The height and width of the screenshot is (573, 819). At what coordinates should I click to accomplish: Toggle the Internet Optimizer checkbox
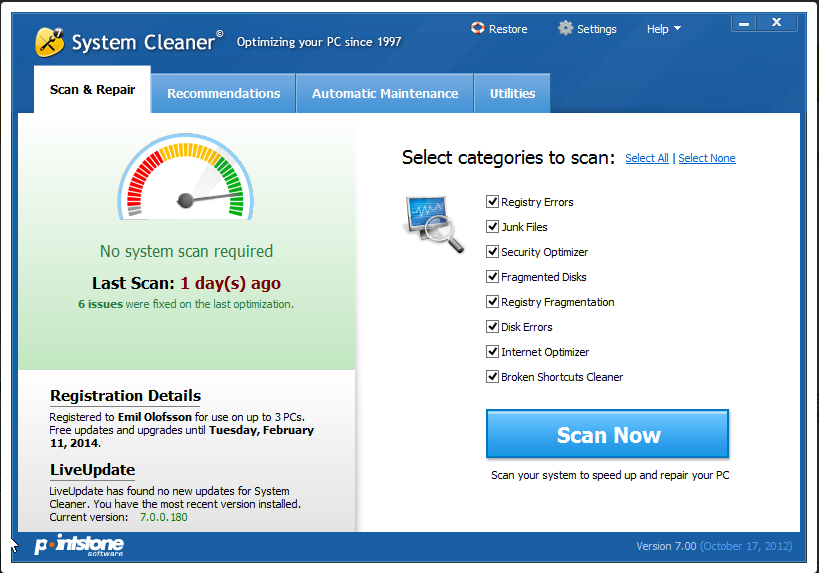(492, 352)
